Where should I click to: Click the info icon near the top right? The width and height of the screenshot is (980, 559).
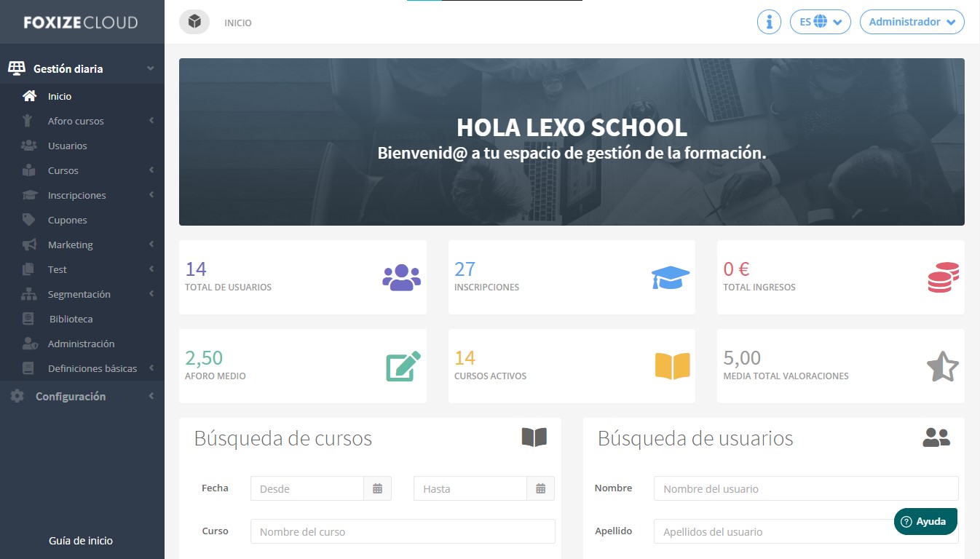[x=769, y=22]
